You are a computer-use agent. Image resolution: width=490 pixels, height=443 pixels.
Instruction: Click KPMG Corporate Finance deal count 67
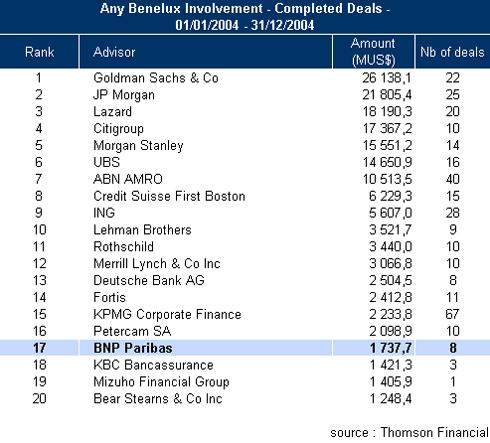(452, 314)
